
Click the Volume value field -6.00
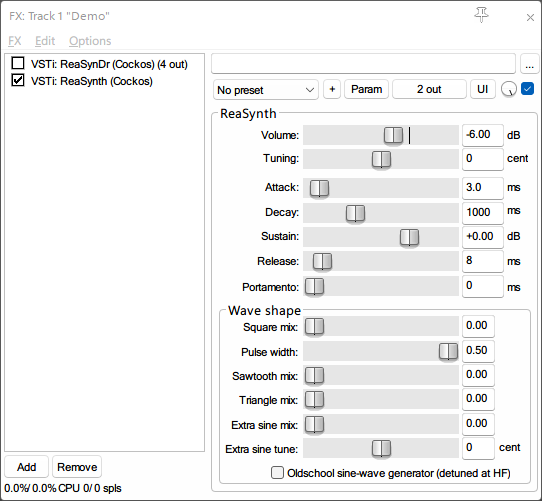483,135
